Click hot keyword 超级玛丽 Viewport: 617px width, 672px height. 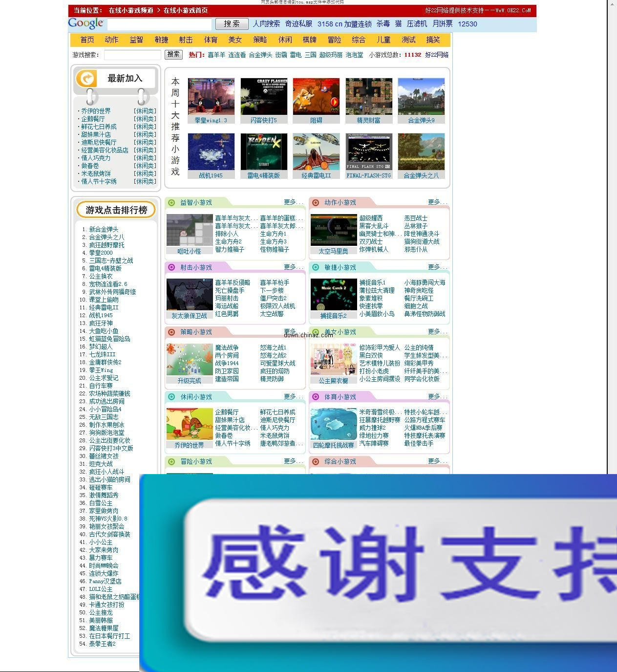pyautogui.click(x=331, y=55)
